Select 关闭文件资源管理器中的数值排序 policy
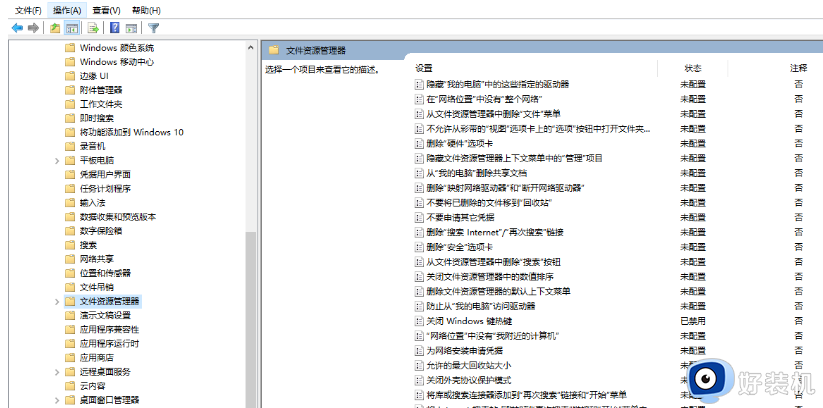 (x=484, y=277)
